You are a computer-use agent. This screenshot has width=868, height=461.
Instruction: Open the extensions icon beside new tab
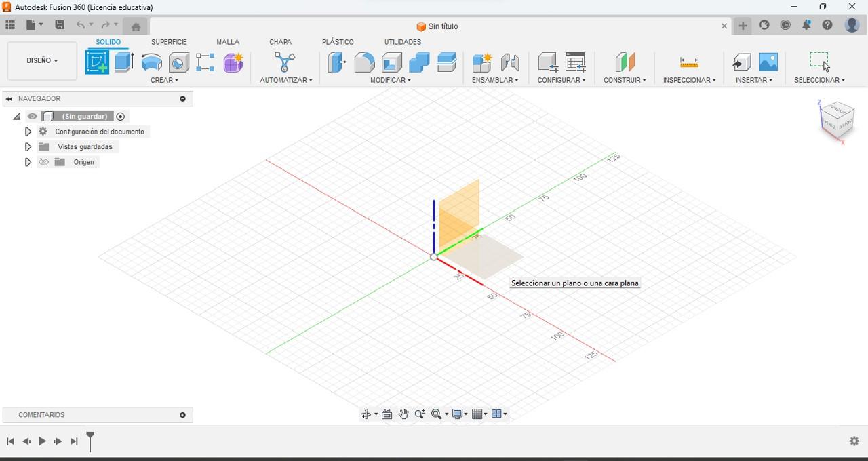coord(764,25)
